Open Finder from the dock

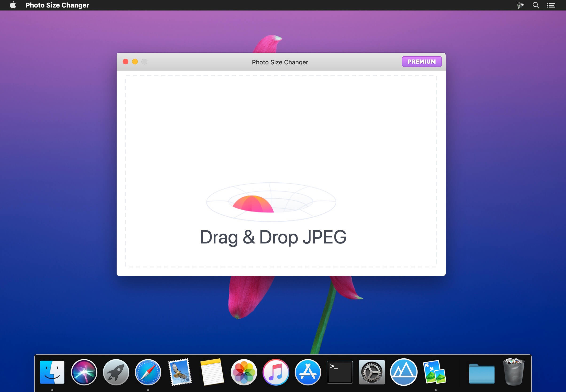tap(52, 372)
